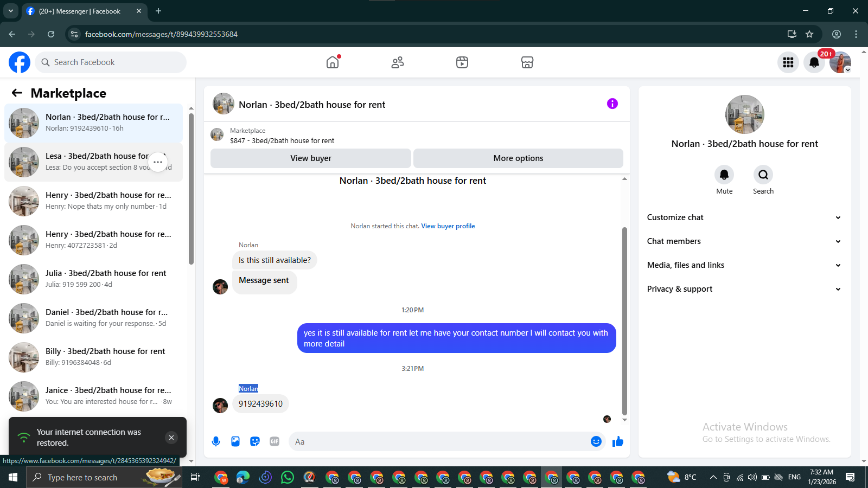Screen dimensions: 868x488
Task: Bookmark this page with the star icon
Action: [x=809, y=34]
